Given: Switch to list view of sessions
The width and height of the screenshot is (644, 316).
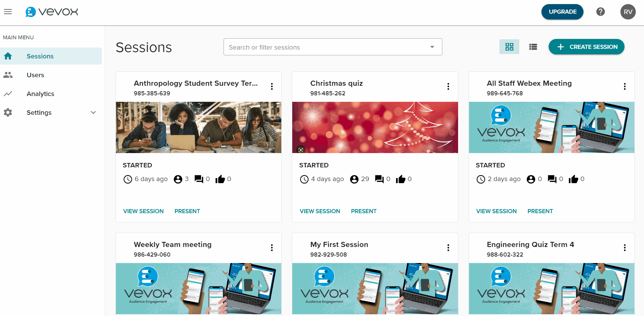Looking at the screenshot, I should tap(533, 47).
